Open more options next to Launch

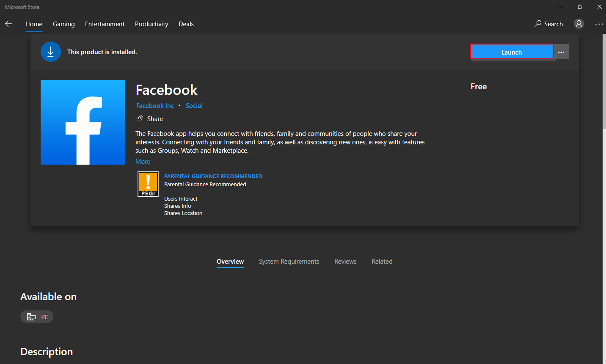pyautogui.click(x=561, y=52)
